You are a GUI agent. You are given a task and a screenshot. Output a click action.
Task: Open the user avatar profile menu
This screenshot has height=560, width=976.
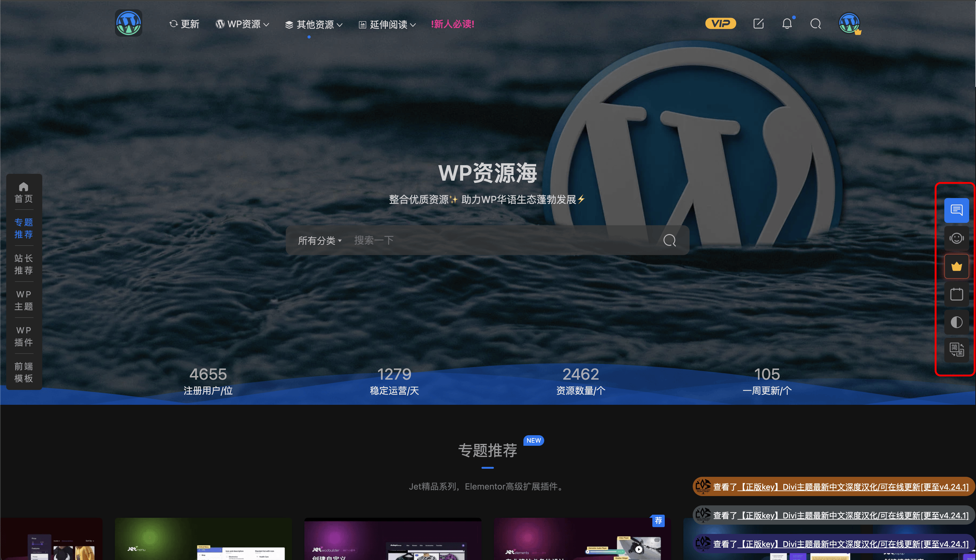tap(849, 24)
